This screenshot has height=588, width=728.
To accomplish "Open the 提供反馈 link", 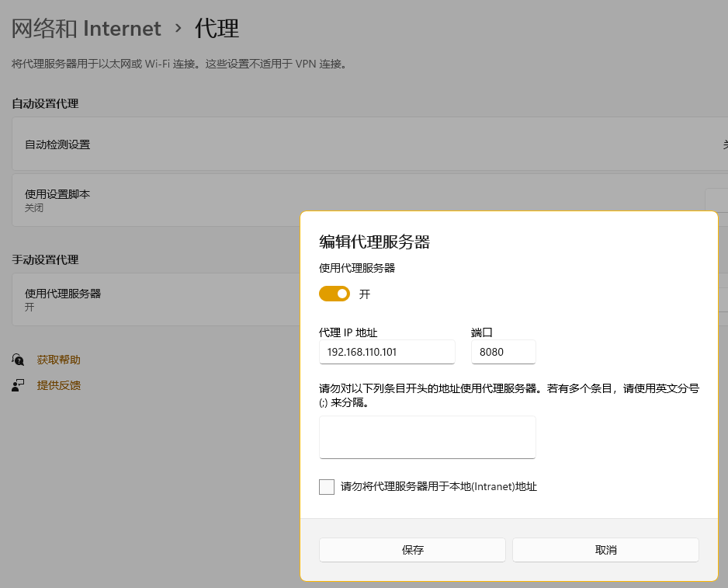I will click(58, 385).
